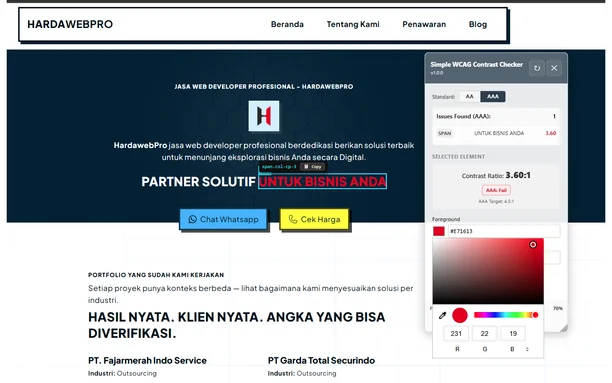The height and width of the screenshot is (383, 612).
Task: Click the HARDAWEBPRO site brand
Action: (70, 24)
